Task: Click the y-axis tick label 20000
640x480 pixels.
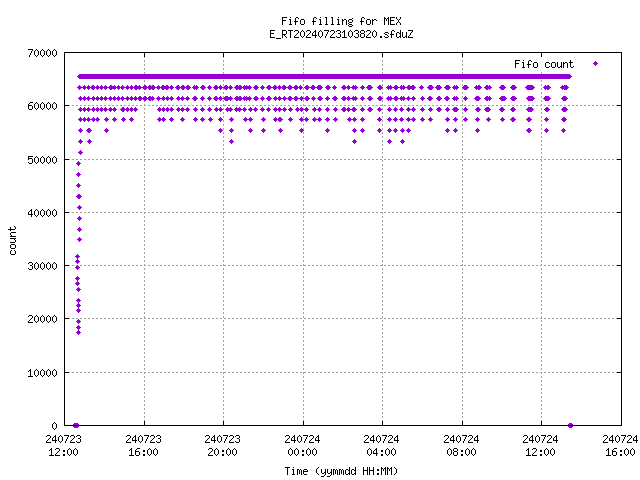Action: click(x=42, y=319)
